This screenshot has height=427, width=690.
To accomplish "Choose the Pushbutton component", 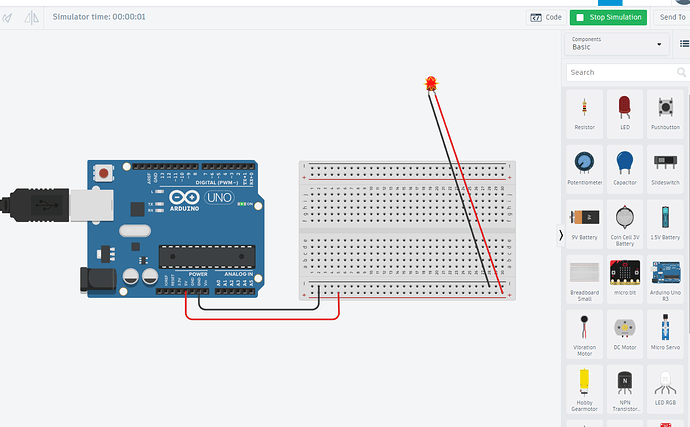I will coord(665,114).
